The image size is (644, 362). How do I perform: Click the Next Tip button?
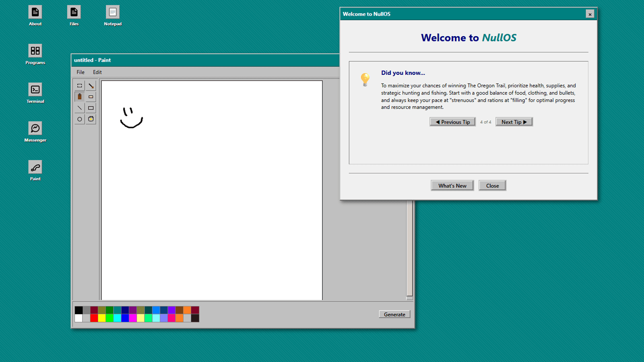pyautogui.click(x=514, y=122)
